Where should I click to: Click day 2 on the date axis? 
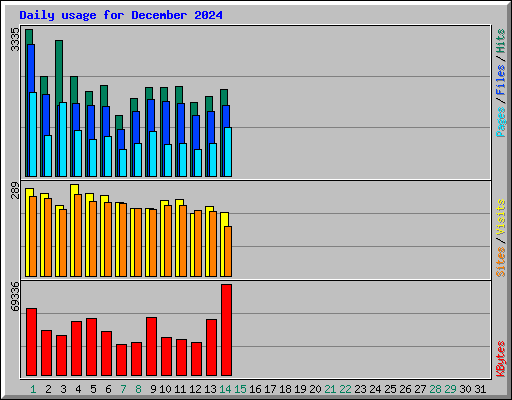point(48,389)
